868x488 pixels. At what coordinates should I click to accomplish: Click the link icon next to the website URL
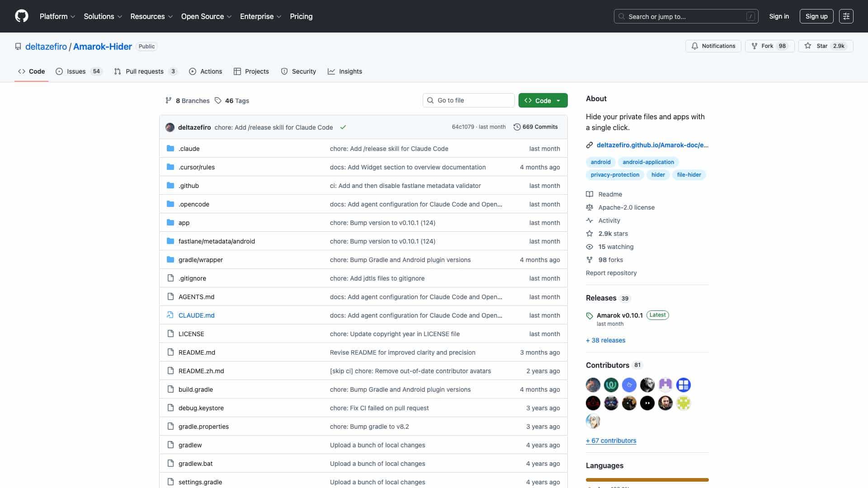click(x=590, y=145)
